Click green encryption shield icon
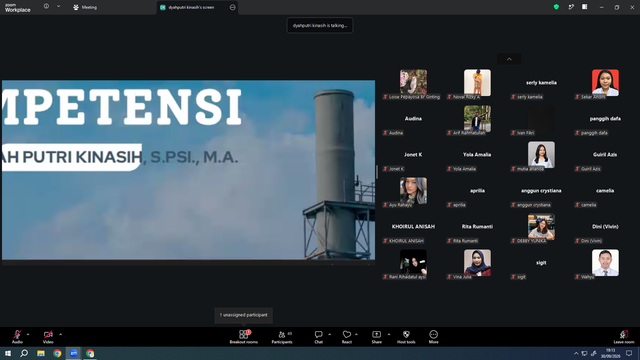 556,7
